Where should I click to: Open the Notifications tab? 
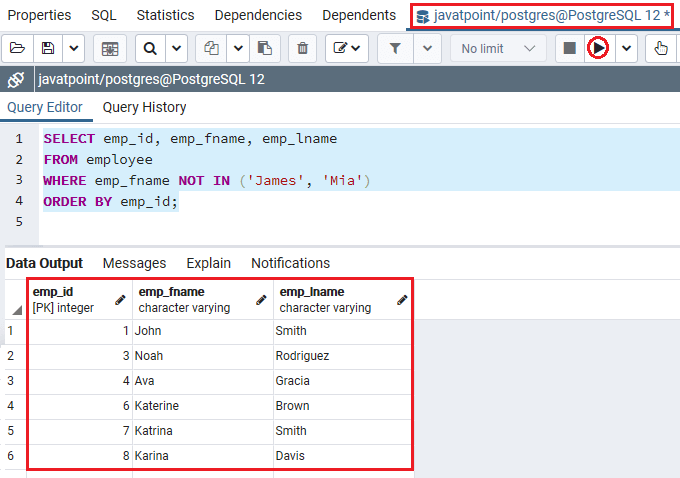click(291, 263)
